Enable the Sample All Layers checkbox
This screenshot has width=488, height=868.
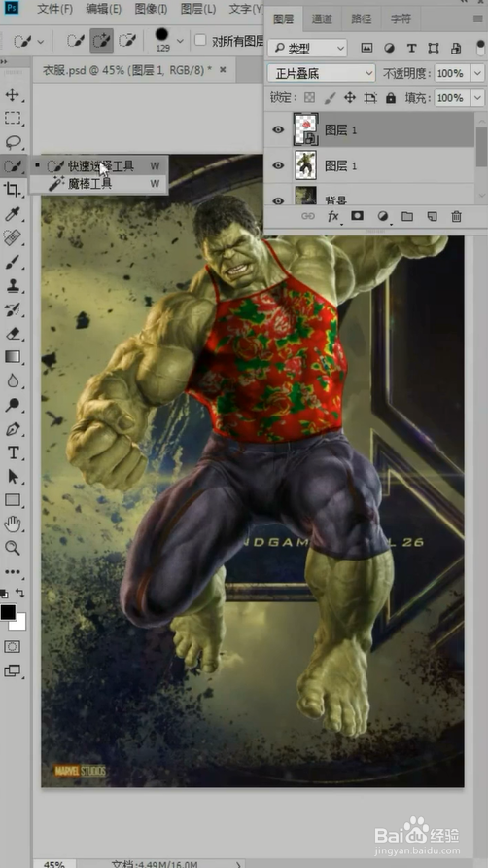pos(201,40)
